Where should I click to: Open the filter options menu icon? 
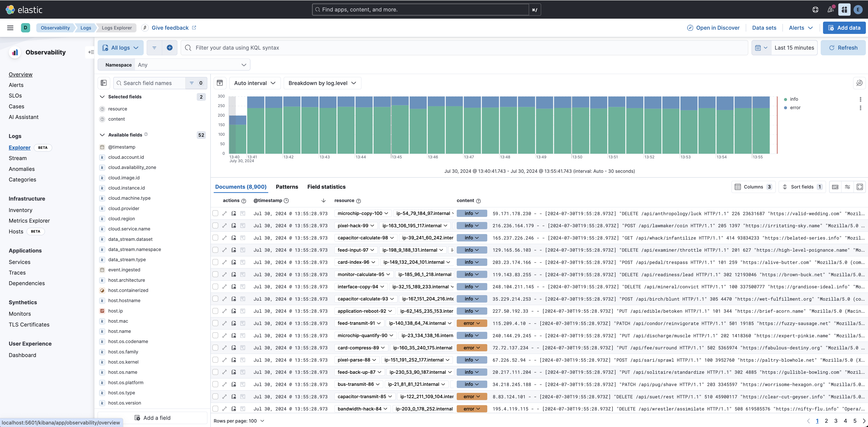(154, 48)
